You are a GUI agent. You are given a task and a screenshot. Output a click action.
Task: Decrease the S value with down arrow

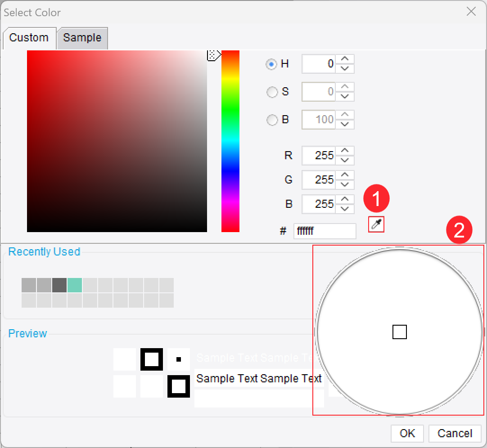pyautogui.click(x=345, y=96)
